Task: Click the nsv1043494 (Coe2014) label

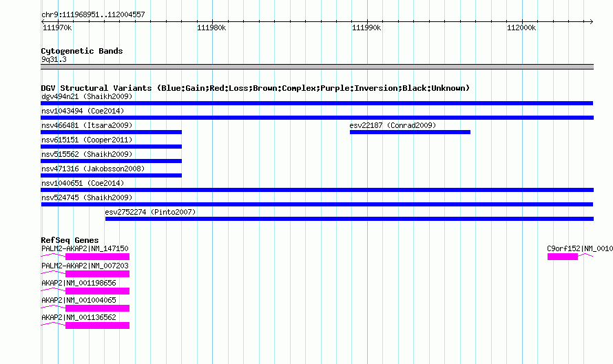Action: point(83,111)
